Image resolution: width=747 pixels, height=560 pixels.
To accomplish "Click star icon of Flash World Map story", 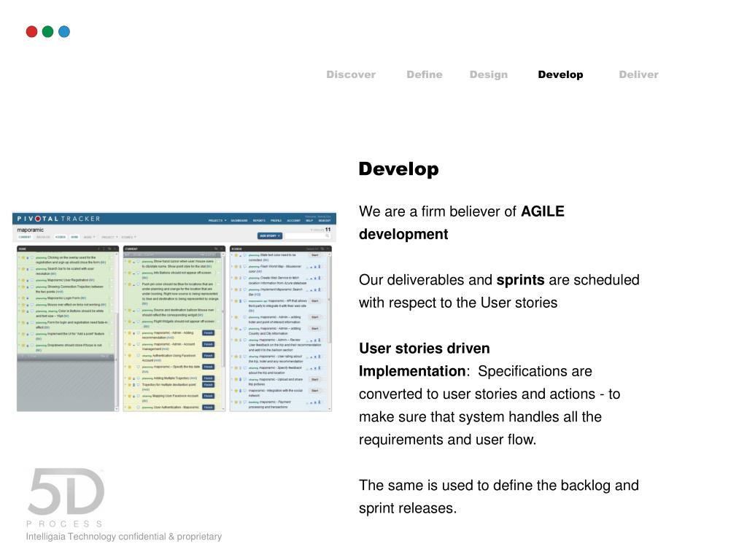I will (236, 267).
